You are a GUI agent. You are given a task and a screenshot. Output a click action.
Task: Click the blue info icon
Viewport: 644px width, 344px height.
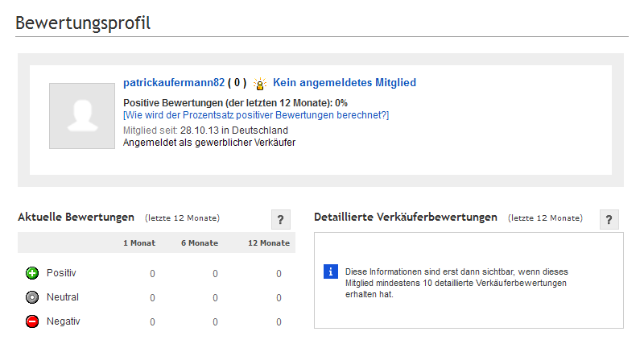coord(331,271)
